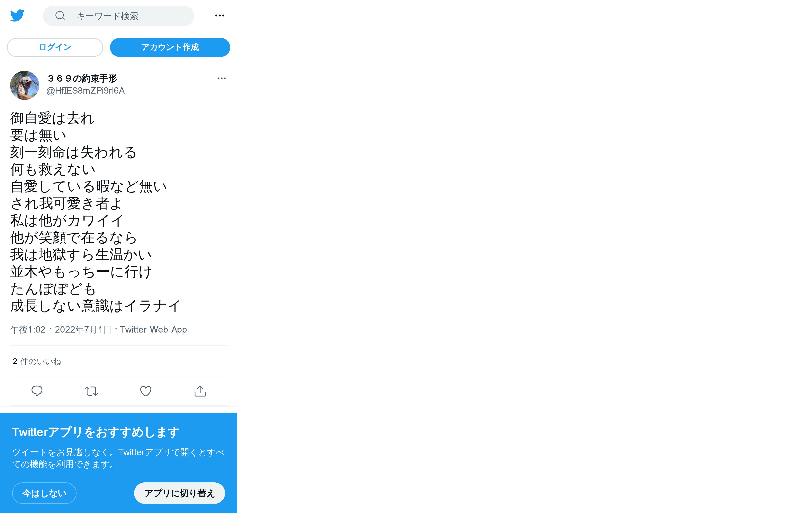The image size is (812, 514).
Task: Click the search magnifier icon
Action: [60, 16]
